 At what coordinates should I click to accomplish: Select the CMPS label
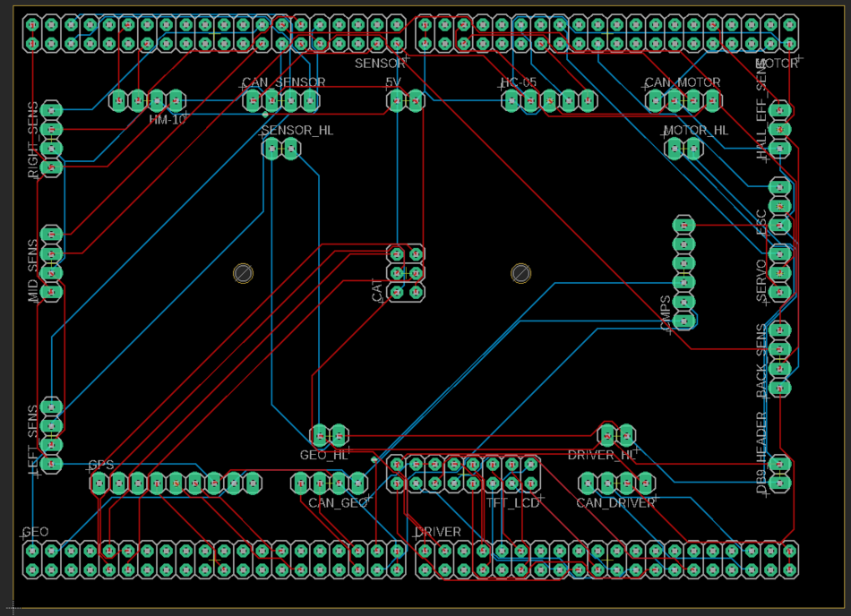[x=666, y=312]
